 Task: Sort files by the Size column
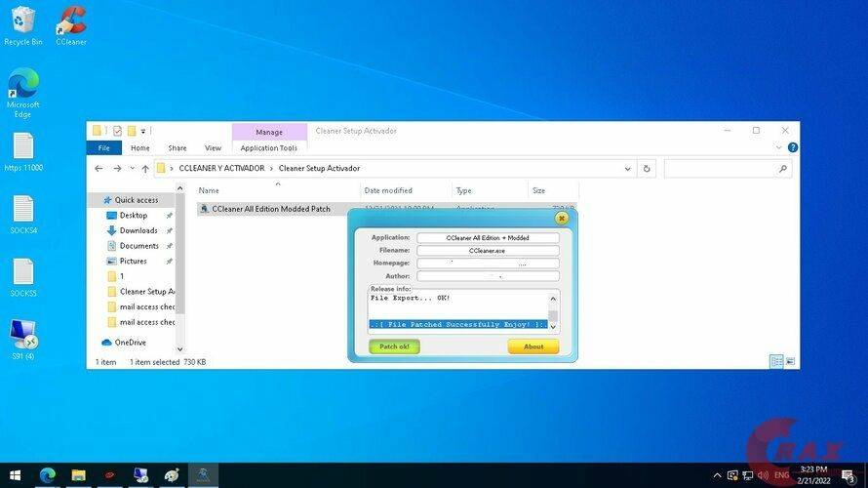pos(553,190)
